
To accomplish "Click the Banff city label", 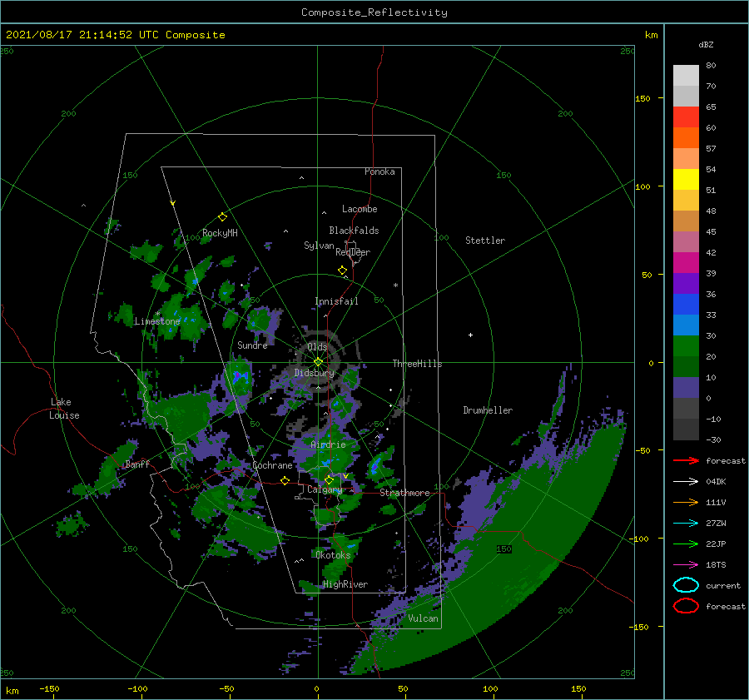I will point(137,464).
